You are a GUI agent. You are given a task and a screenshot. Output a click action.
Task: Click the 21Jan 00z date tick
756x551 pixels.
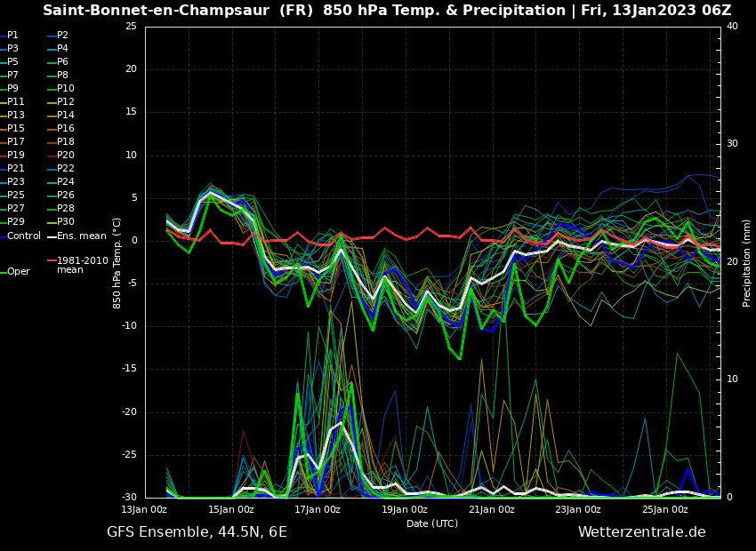click(492, 510)
